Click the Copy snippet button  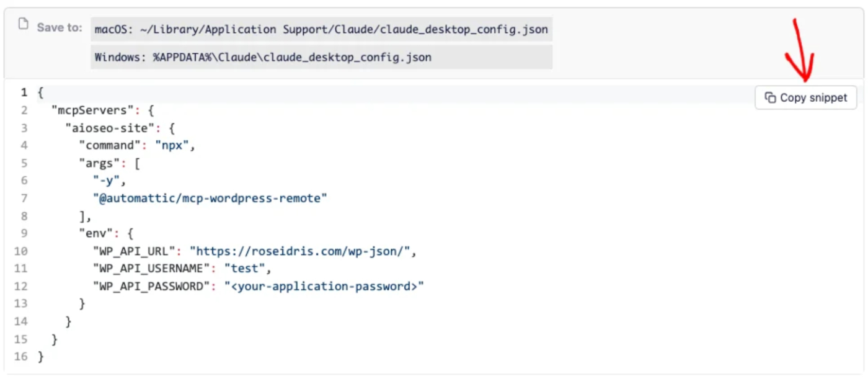pos(805,97)
